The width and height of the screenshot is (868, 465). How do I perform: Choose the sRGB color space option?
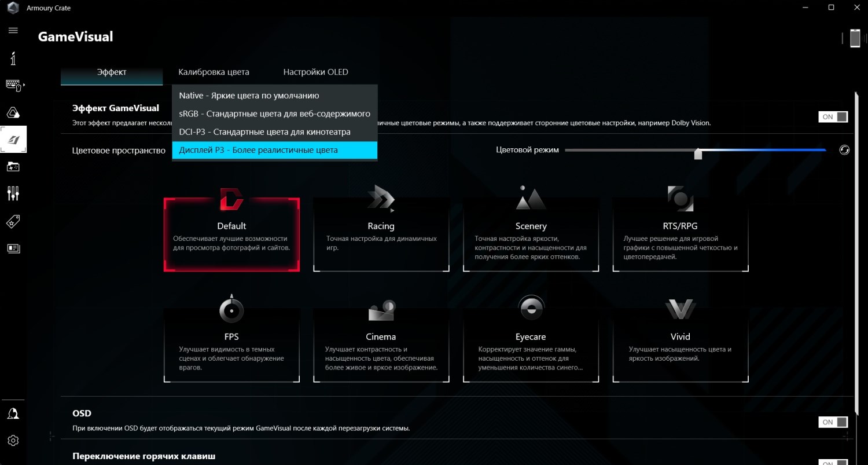coord(275,113)
